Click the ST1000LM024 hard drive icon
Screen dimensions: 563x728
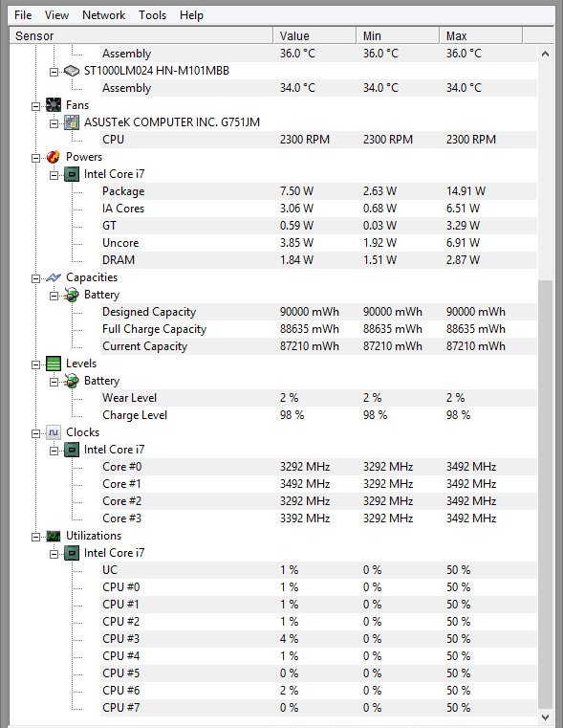point(72,71)
